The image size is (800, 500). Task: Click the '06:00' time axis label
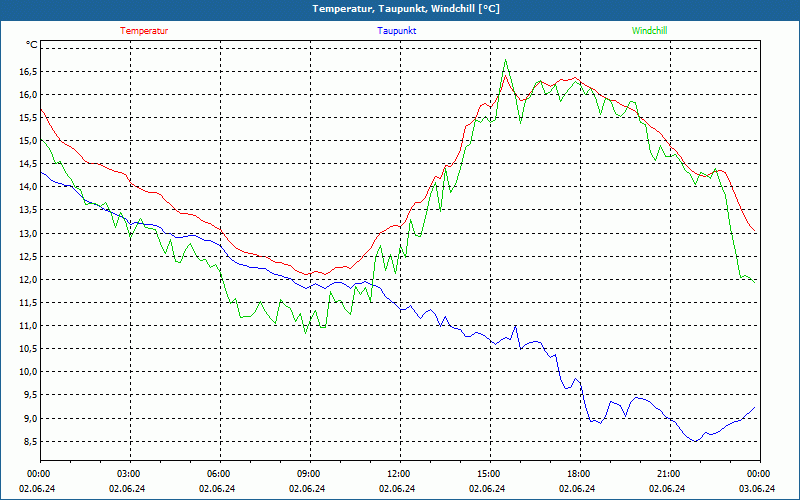pyautogui.click(x=220, y=474)
